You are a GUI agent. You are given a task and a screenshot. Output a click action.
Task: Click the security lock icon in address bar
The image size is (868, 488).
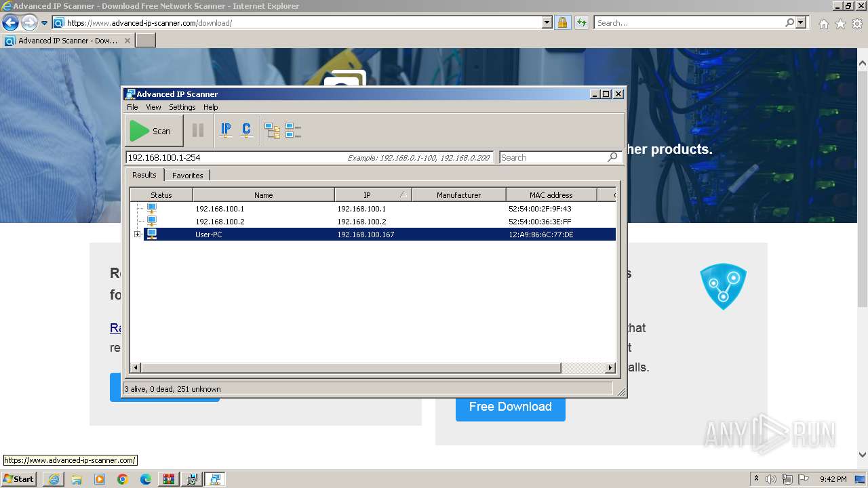tap(562, 23)
